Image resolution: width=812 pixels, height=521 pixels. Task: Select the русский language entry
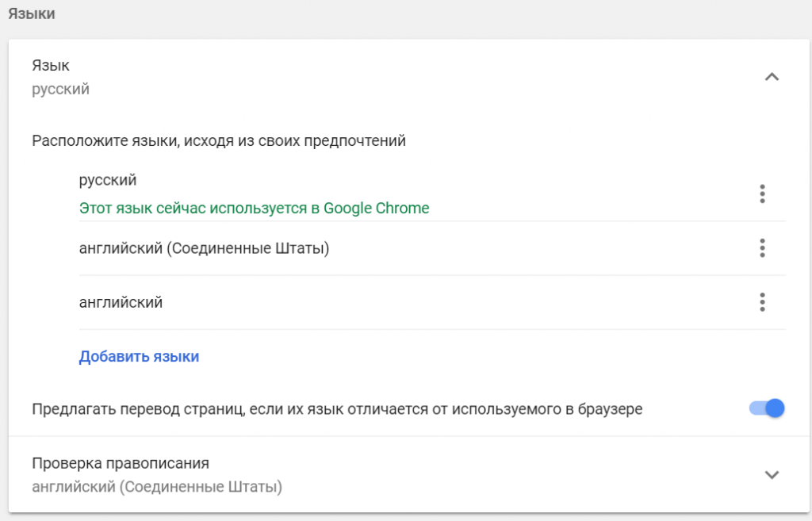[x=108, y=180]
